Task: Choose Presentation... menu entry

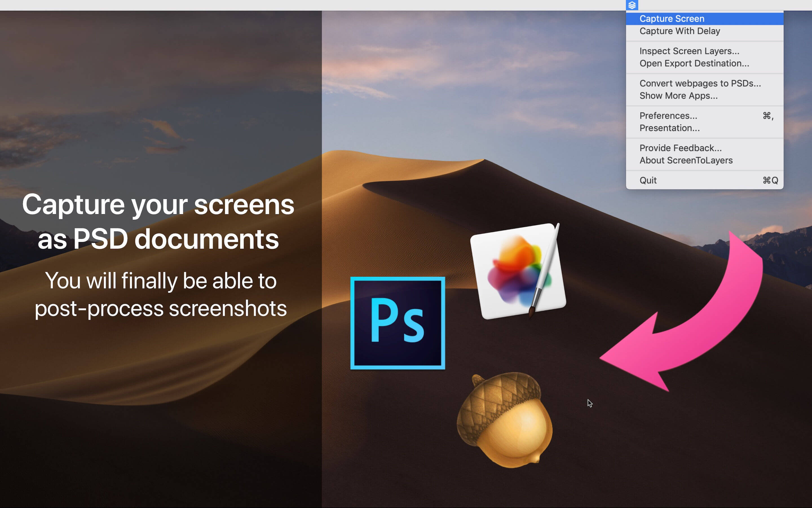Action: click(705, 128)
